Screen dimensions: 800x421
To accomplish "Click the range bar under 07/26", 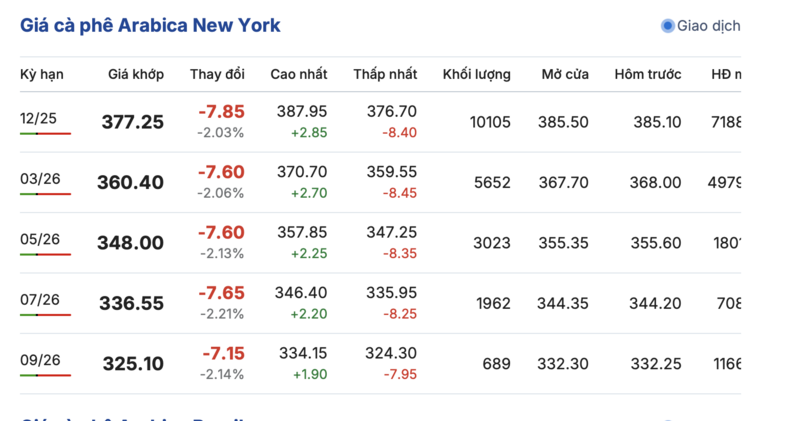I will pos(45,315).
